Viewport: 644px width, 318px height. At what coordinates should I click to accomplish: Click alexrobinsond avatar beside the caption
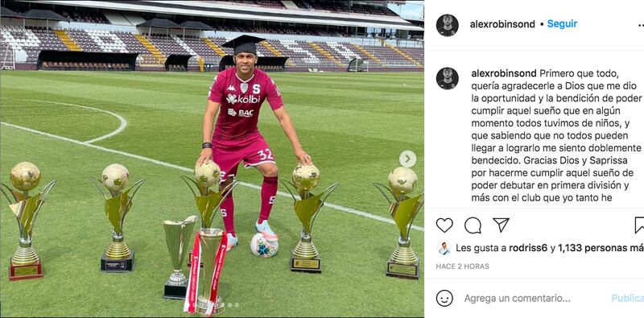(448, 78)
